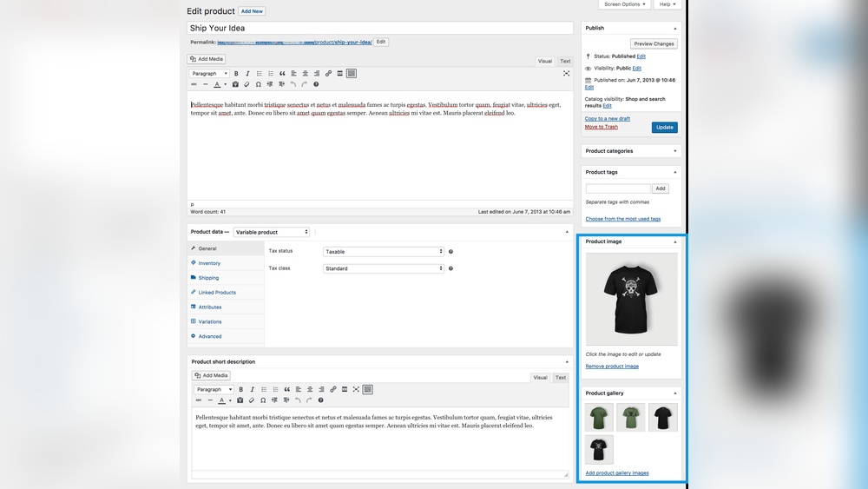Toggle bold in short description editor
The height and width of the screenshot is (489, 868).
240,389
